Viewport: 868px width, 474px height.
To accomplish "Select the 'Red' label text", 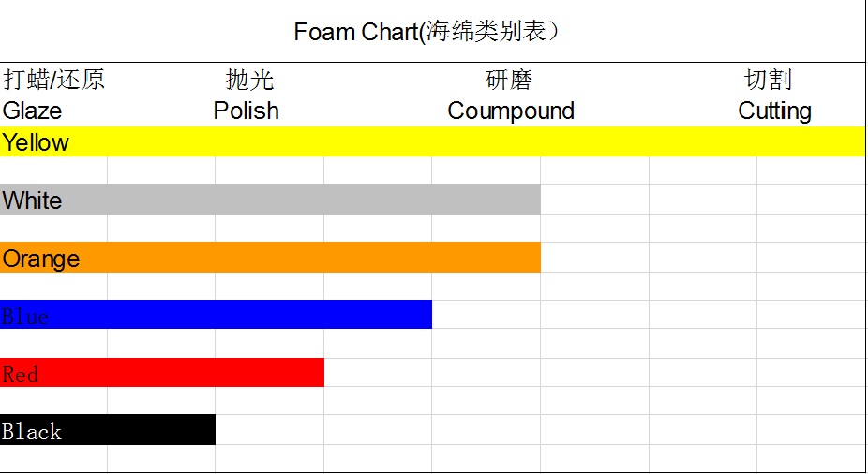I will [x=21, y=375].
